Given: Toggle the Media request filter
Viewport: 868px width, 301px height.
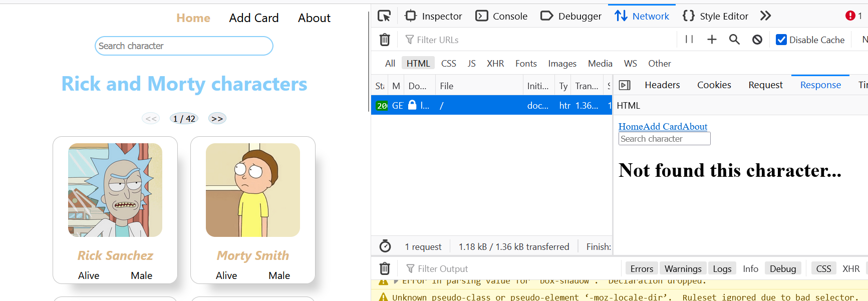Looking at the screenshot, I should click(600, 64).
